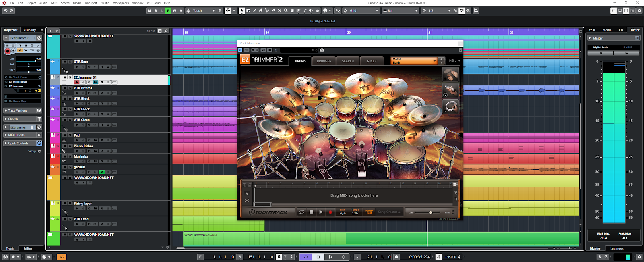Click the Undo arrow in Cubase toolbar
644x262 pixels.
(x=5, y=11)
